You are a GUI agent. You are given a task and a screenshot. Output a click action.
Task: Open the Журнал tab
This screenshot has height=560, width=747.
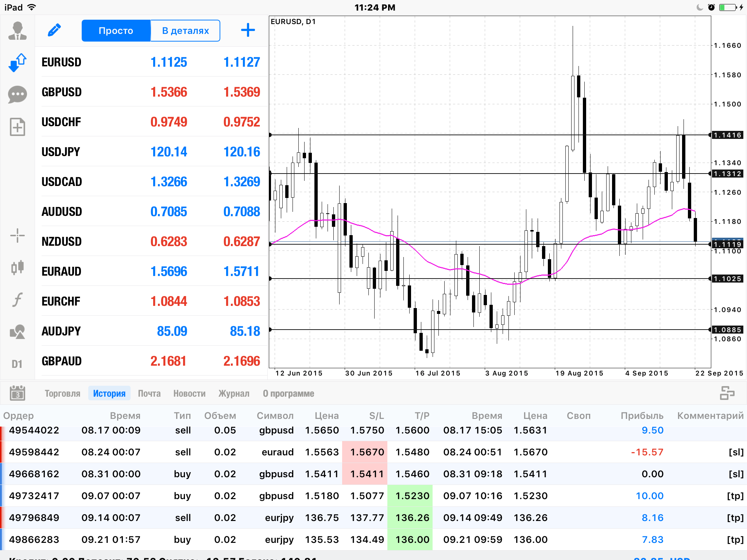234,393
